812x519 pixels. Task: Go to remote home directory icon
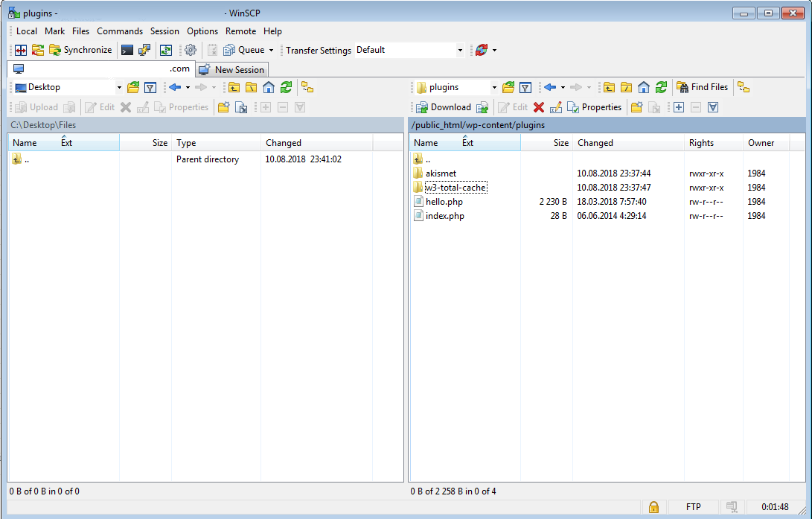(644, 87)
